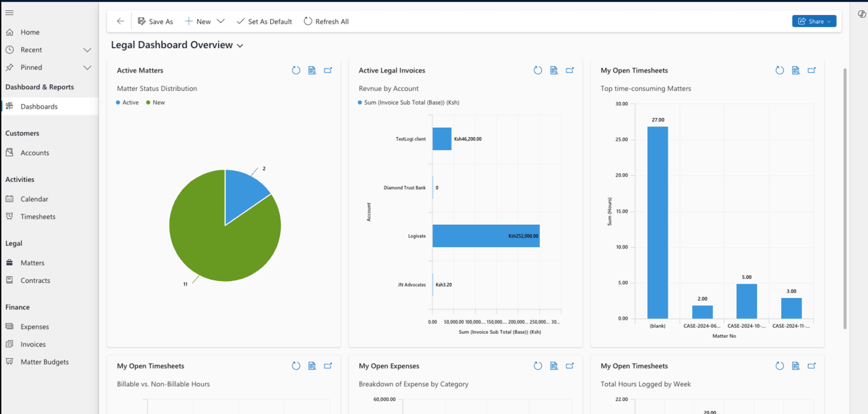Click the JN Advocates axis label

pyautogui.click(x=412, y=284)
